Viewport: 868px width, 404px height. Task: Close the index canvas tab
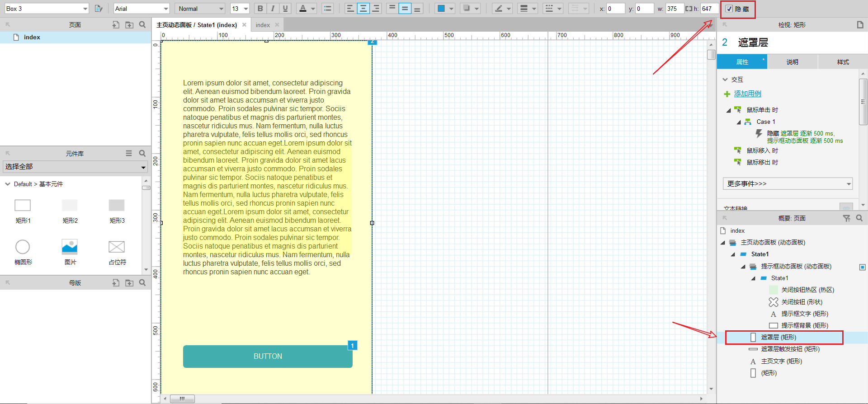click(277, 25)
